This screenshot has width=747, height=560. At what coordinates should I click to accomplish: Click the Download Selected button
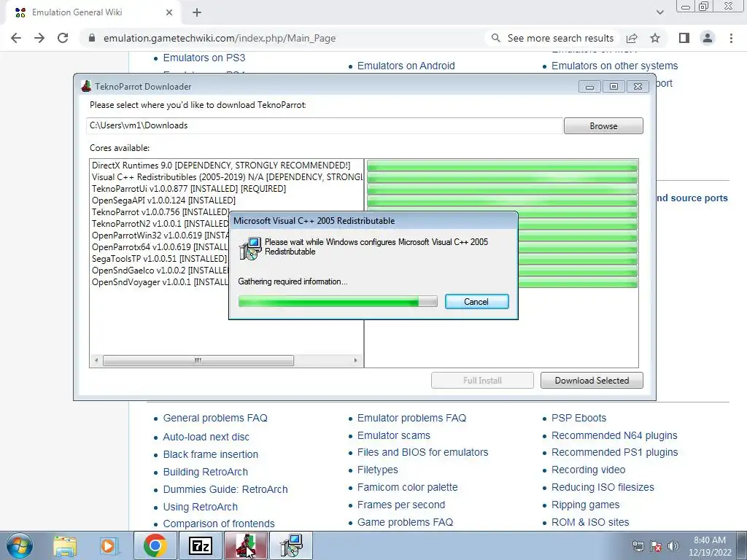pos(592,380)
